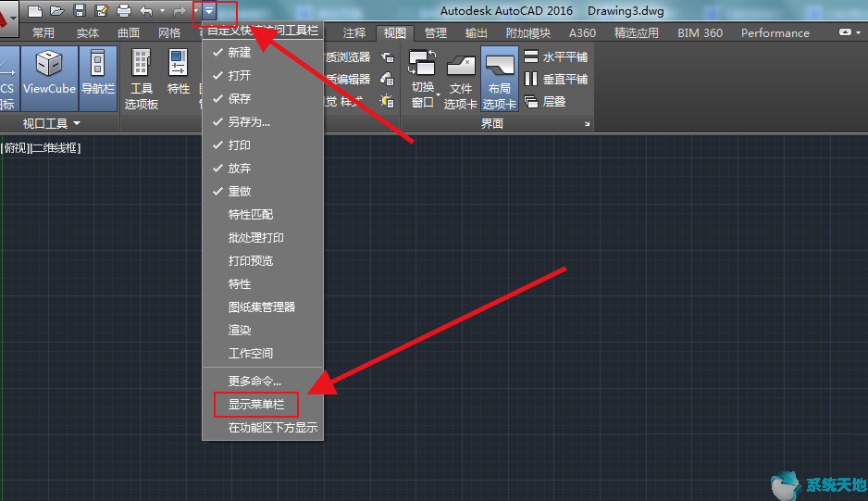This screenshot has width=868, height=501.
Task: Toggle the 导航栏 navigation bar button
Action: [98, 78]
